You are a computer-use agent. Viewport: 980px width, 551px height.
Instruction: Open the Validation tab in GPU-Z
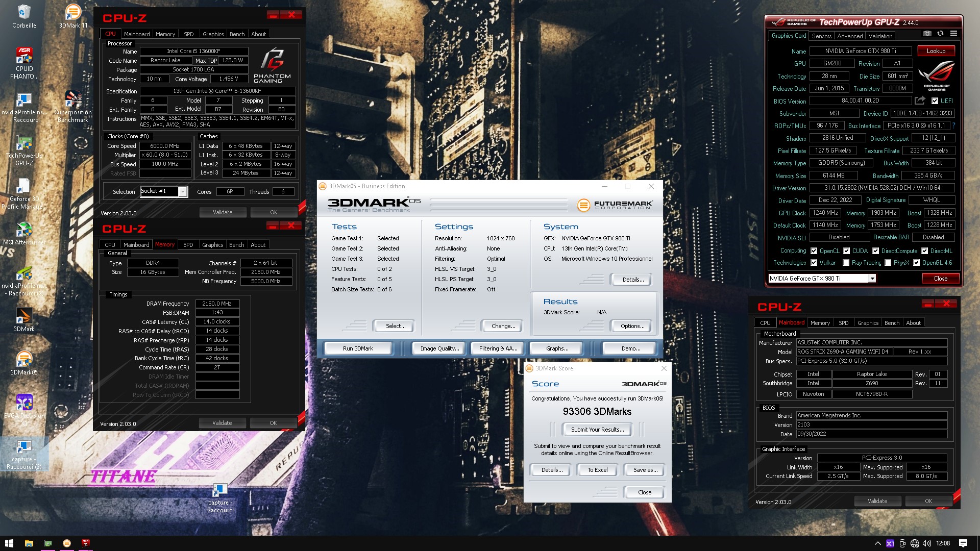(880, 36)
